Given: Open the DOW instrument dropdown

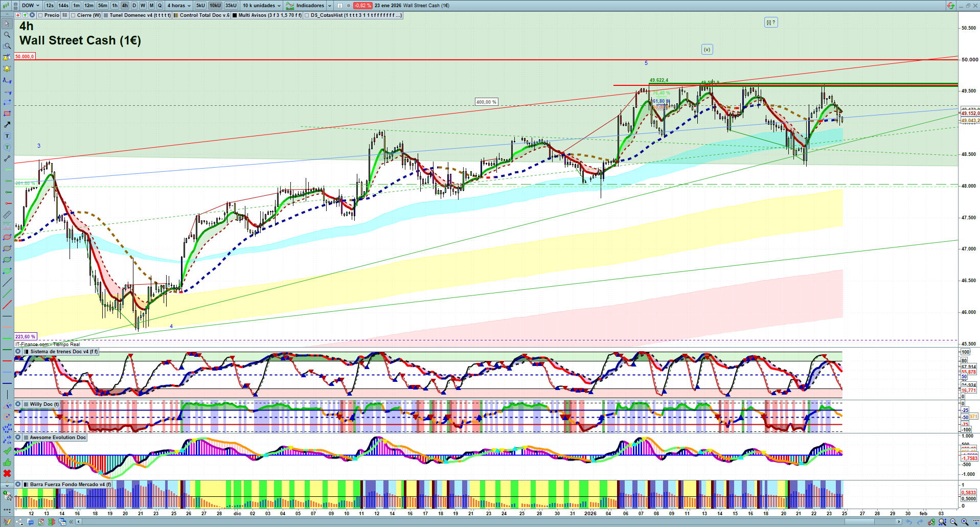Looking at the screenshot, I should coord(31,6).
